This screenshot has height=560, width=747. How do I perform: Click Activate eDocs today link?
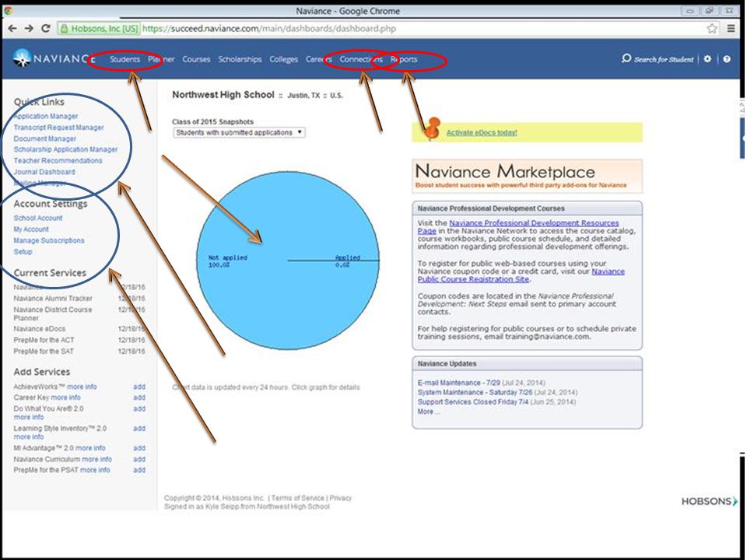point(482,133)
